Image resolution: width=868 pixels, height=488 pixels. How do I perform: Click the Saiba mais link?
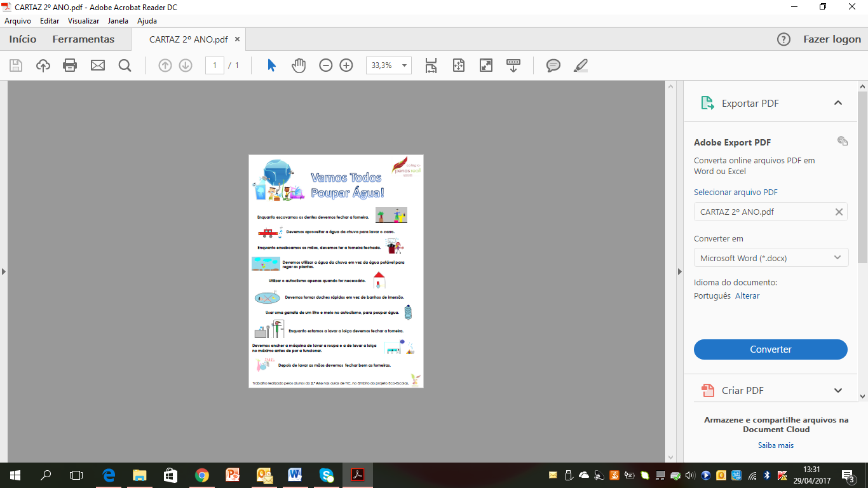pyautogui.click(x=775, y=445)
